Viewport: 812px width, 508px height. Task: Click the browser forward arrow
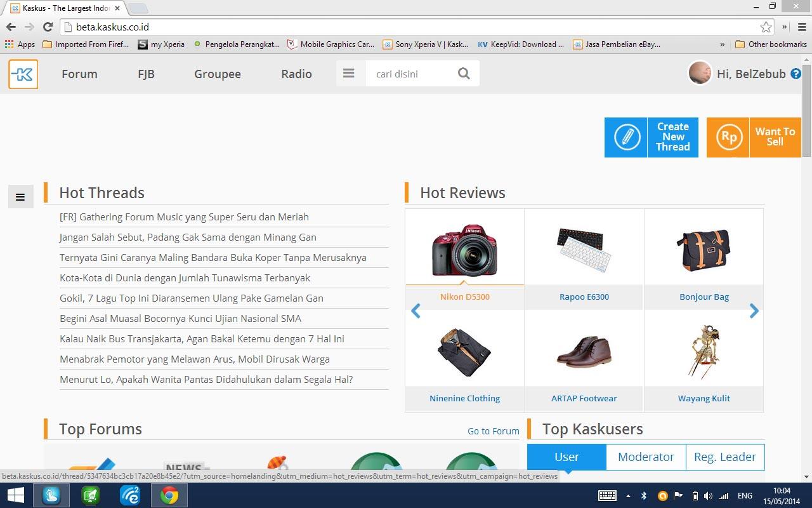[x=29, y=27]
